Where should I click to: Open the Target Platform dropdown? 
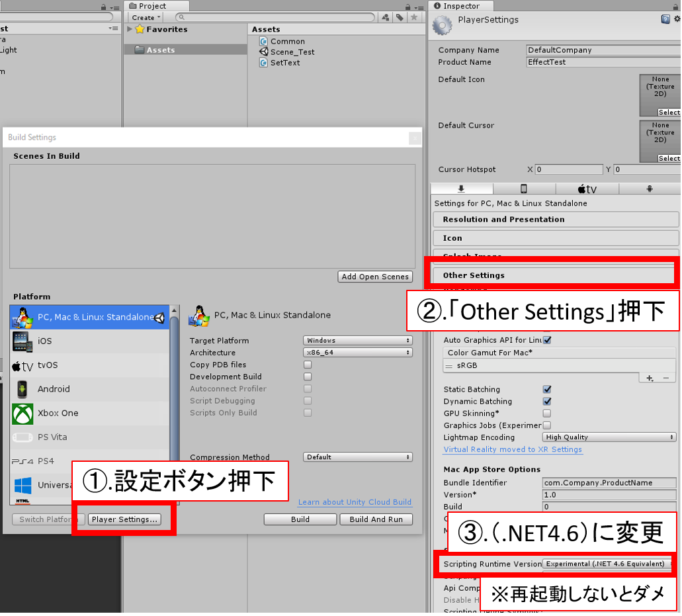pos(357,340)
